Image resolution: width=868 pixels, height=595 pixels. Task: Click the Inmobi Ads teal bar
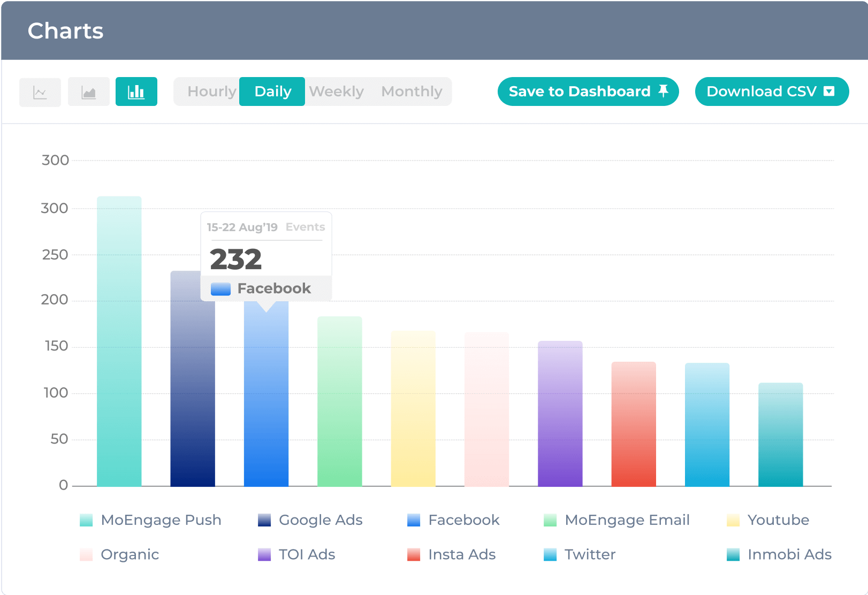pos(781,434)
